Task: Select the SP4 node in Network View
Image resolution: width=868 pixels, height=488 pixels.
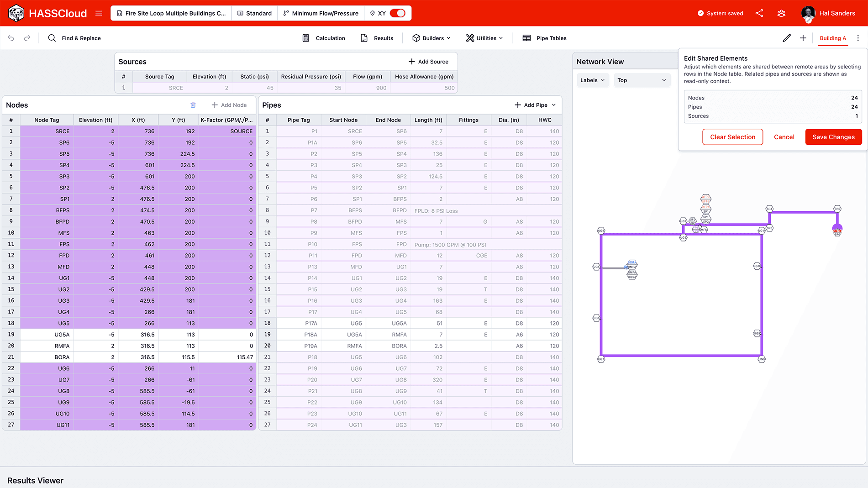Action: point(769,209)
